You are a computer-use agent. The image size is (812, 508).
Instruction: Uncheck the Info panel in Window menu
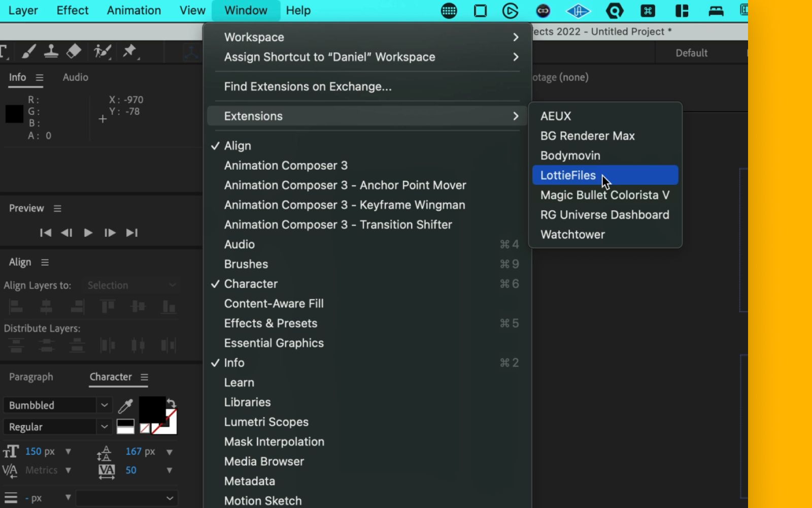pyautogui.click(x=366, y=363)
